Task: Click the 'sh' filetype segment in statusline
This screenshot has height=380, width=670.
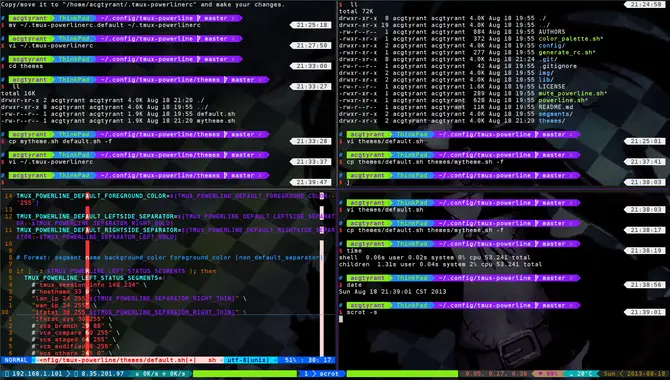Action: 212,360
